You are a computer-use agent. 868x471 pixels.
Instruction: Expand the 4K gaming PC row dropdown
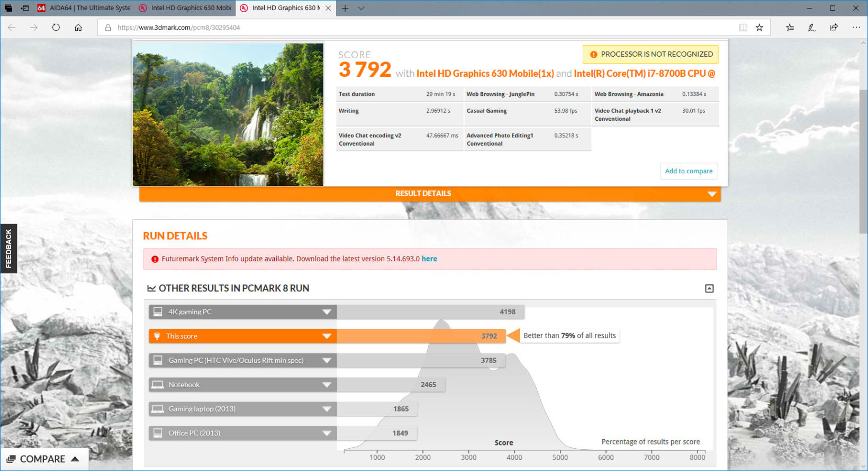327,312
